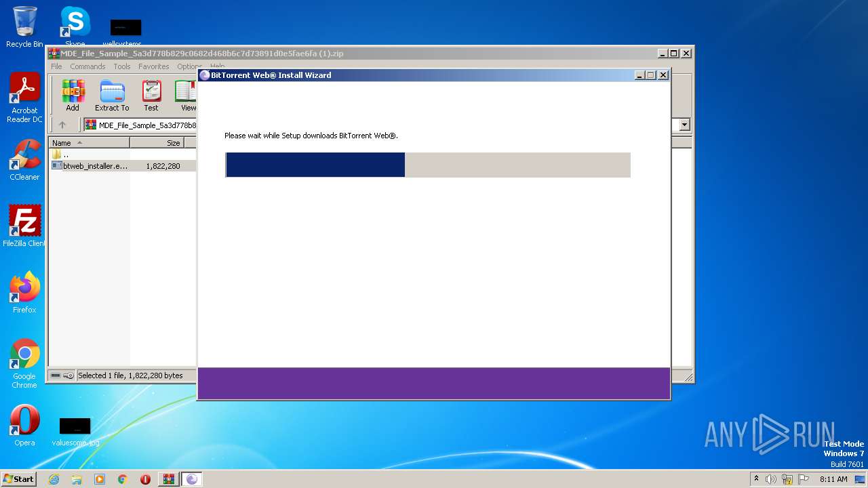Click the network tray icon
Viewport: 868px width, 488px height.
[787, 479]
